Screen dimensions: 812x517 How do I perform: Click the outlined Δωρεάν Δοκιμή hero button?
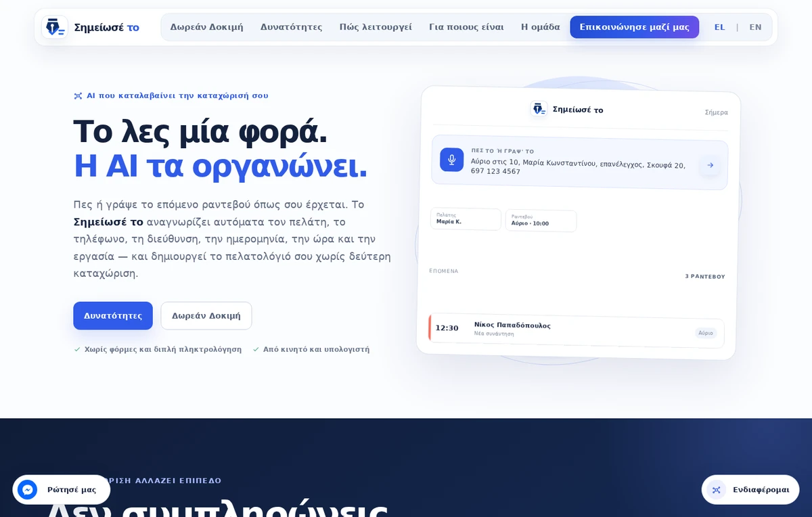[206, 315]
